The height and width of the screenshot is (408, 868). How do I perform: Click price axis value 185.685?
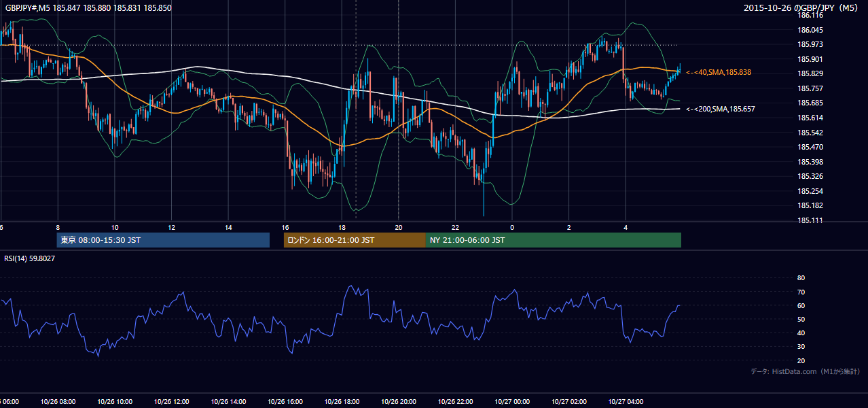(x=810, y=103)
